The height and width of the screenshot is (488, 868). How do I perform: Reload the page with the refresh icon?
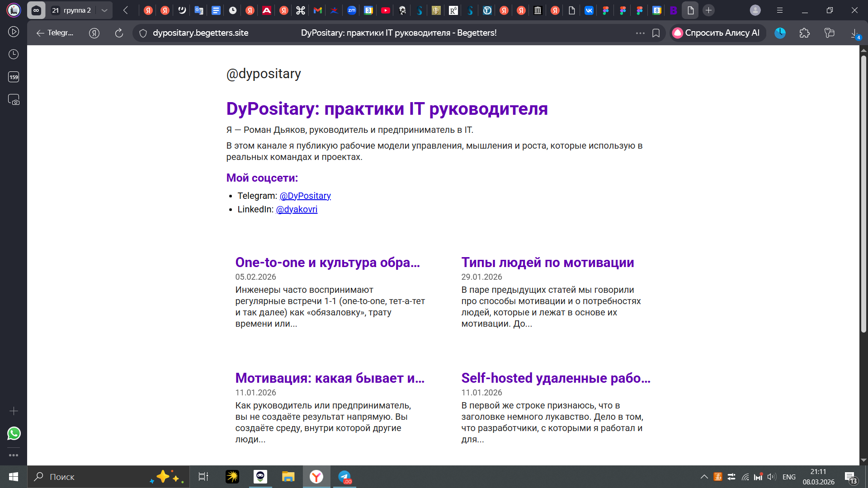coord(119,33)
